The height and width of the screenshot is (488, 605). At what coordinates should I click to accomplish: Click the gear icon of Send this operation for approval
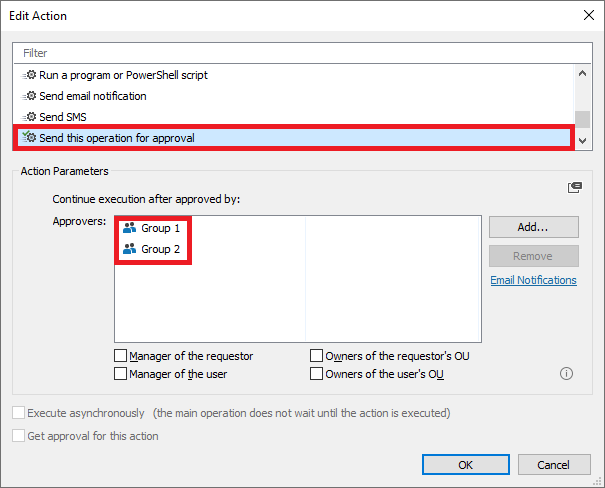[x=29, y=137]
